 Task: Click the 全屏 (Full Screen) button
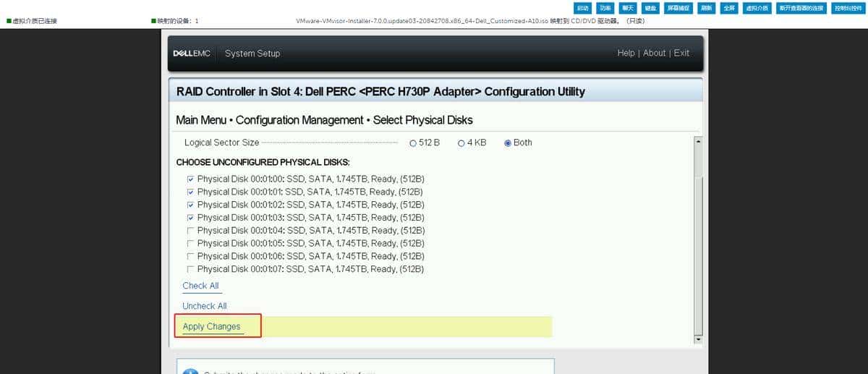pos(729,8)
